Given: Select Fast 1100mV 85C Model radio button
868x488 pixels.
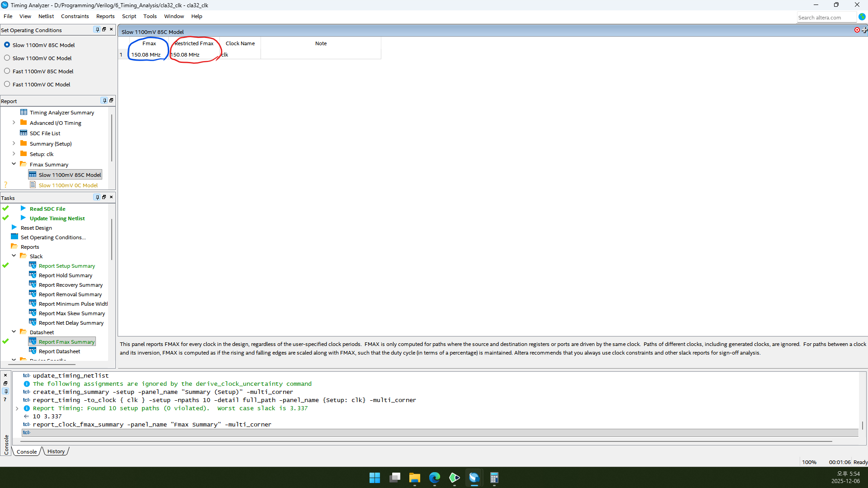Looking at the screenshot, I should (7, 71).
